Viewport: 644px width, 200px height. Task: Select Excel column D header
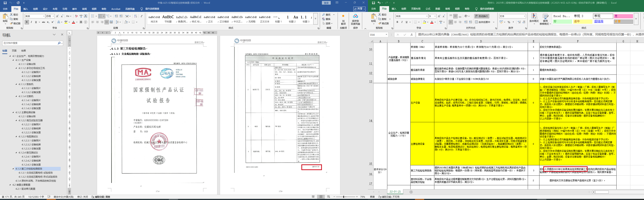[481, 41]
